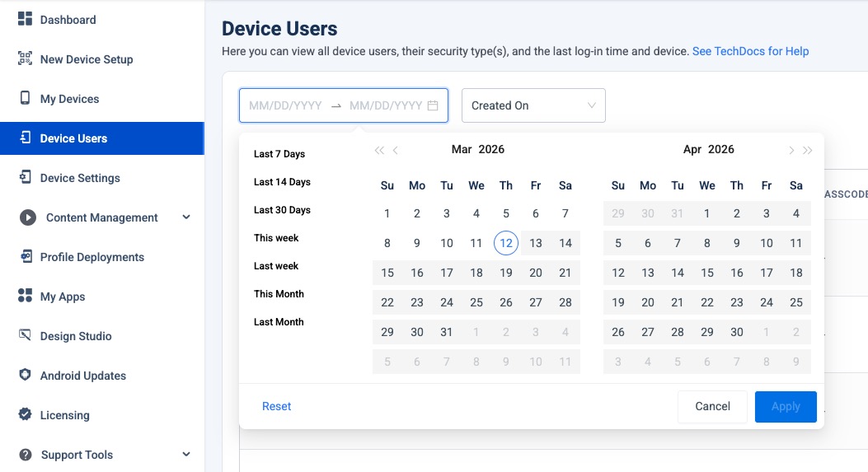Click the Design Studio icon

click(x=25, y=335)
